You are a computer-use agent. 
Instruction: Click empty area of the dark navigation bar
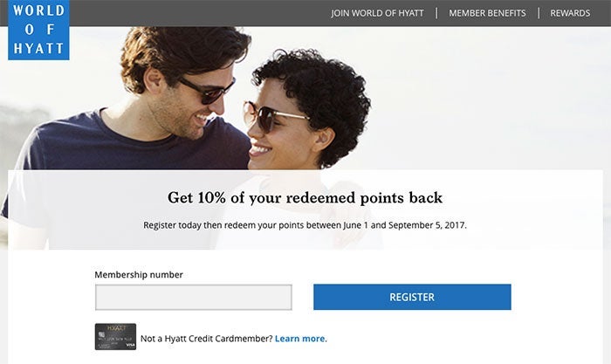pos(199,13)
